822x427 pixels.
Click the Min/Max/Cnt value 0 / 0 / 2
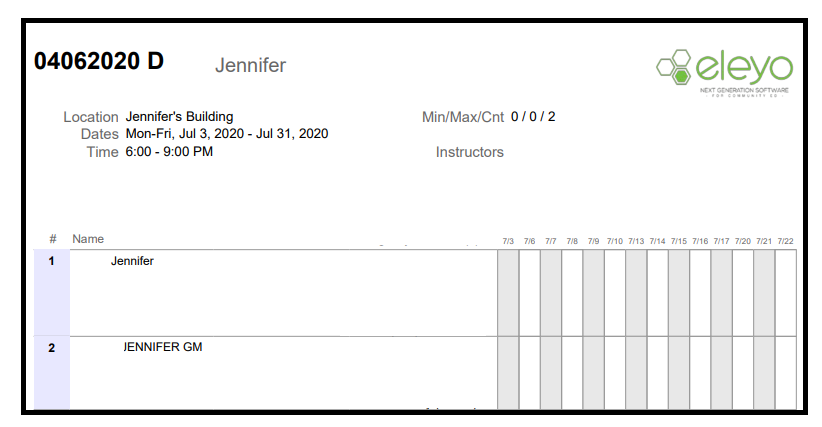(533, 117)
